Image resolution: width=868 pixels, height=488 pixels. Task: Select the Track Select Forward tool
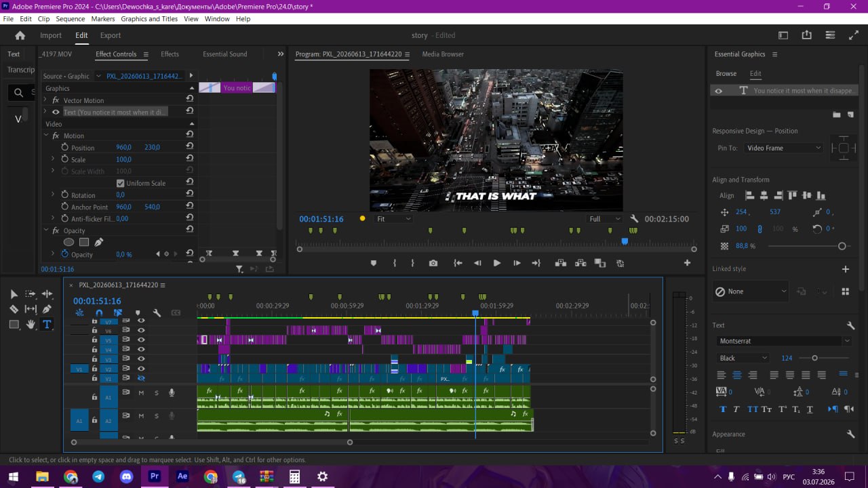click(31, 294)
